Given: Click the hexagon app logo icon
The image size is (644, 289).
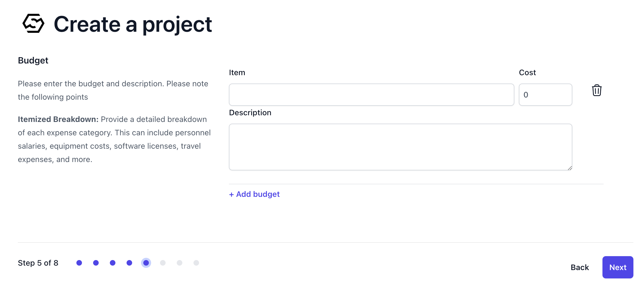Looking at the screenshot, I should point(33,24).
